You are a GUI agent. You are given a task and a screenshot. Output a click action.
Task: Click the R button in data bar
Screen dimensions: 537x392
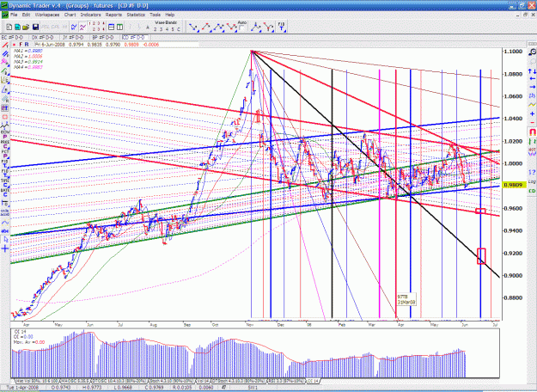[x=27, y=45]
